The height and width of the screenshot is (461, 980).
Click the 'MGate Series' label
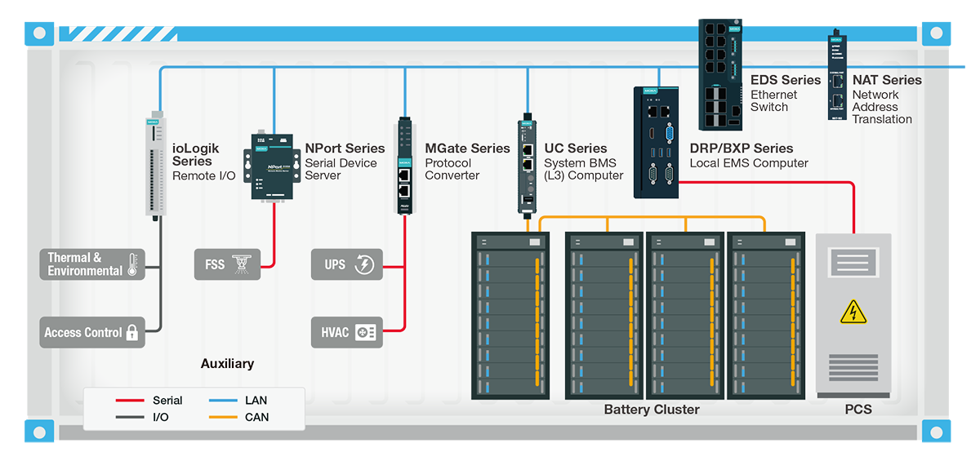tap(467, 148)
